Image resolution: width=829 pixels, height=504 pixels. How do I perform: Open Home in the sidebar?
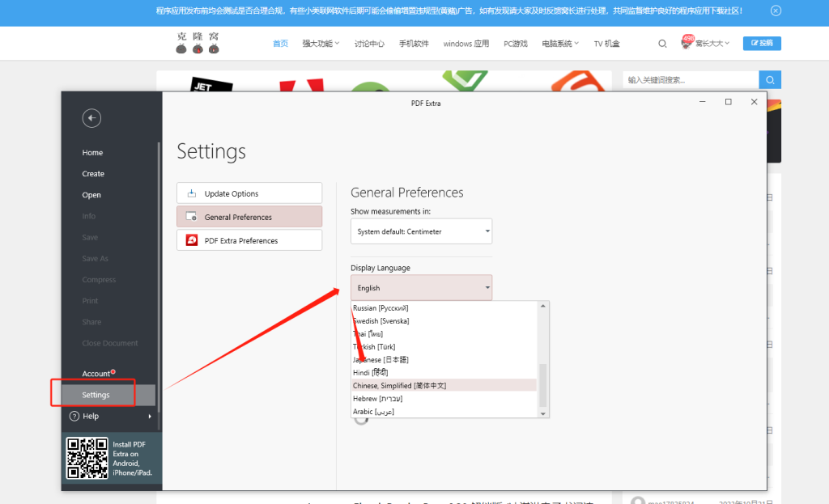92,153
